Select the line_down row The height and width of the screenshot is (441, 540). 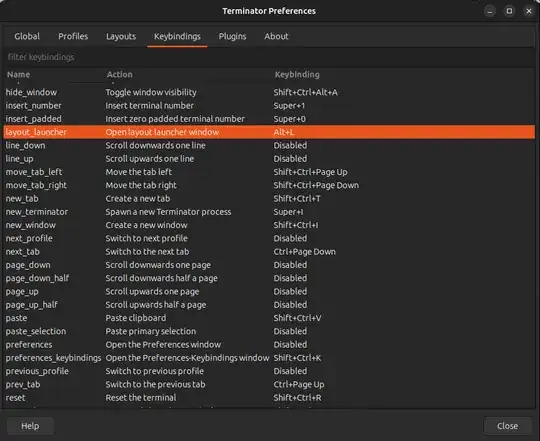[269, 146]
